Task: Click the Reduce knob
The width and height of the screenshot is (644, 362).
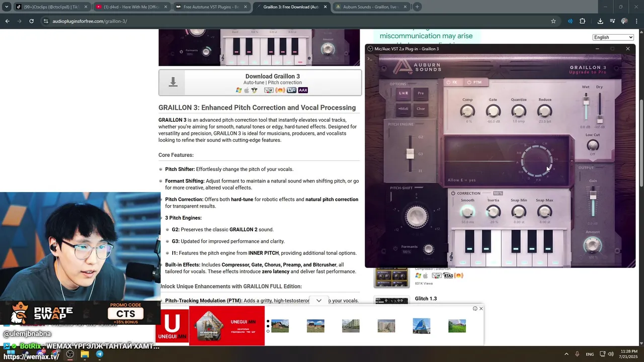Action: [544, 111]
